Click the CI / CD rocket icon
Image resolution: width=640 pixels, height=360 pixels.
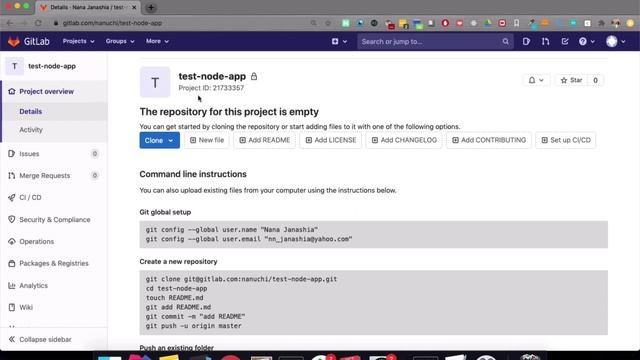[x=11, y=198]
